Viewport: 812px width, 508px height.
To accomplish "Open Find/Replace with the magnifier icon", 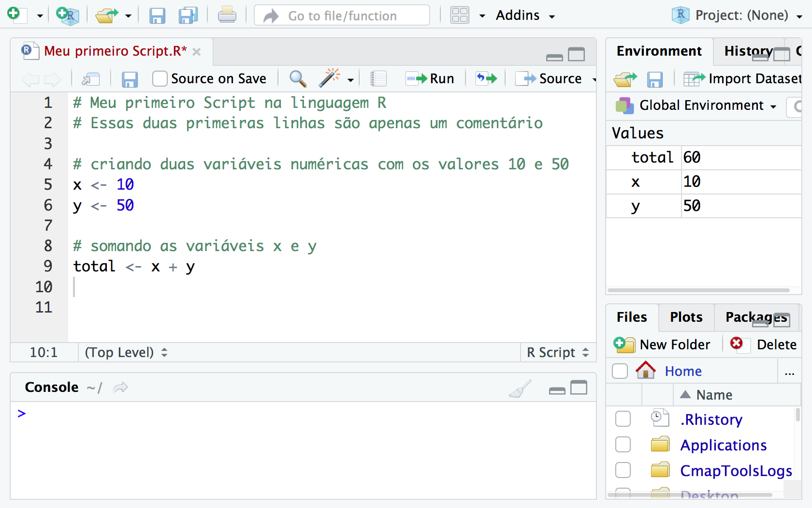I will click(x=298, y=78).
